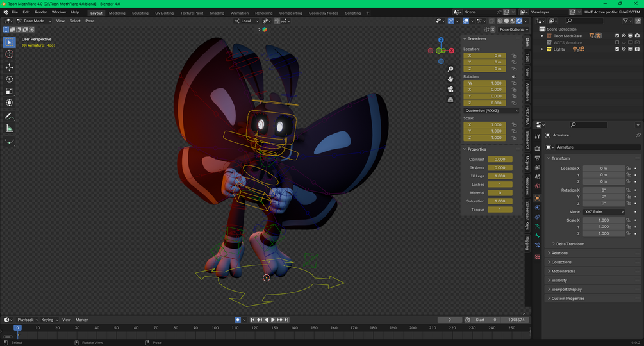Jump to the timeline end frame
644x346 pixels.
[x=286, y=320]
